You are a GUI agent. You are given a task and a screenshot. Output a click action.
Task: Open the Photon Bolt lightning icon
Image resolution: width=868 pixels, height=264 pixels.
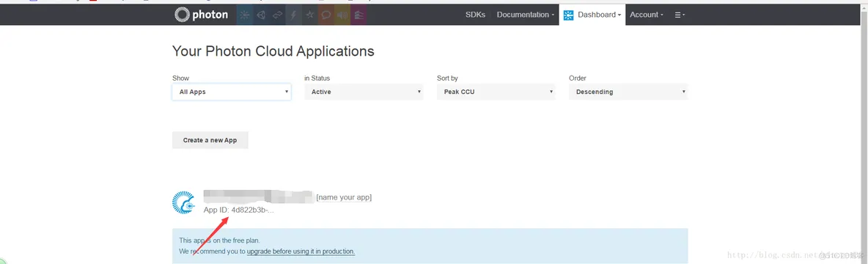[x=293, y=15]
